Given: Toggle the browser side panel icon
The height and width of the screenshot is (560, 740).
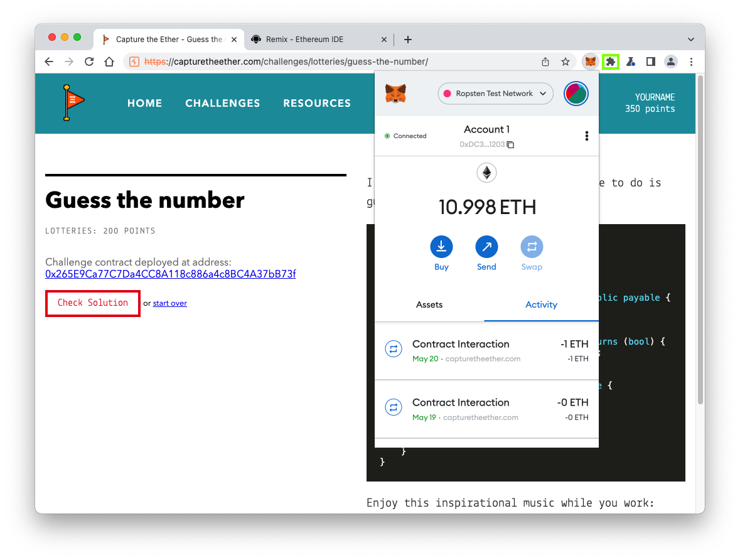Looking at the screenshot, I should click(x=651, y=62).
